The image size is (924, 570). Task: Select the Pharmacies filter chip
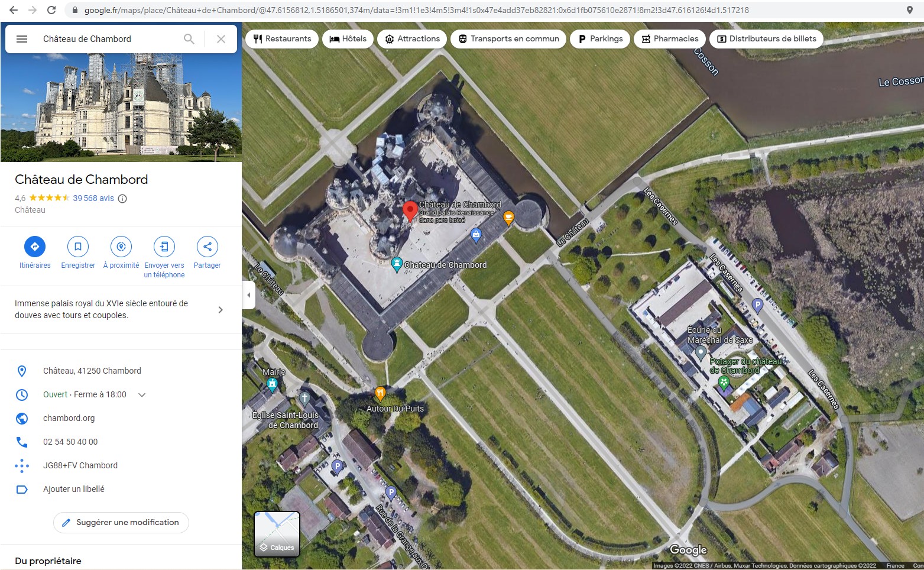(670, 39)
